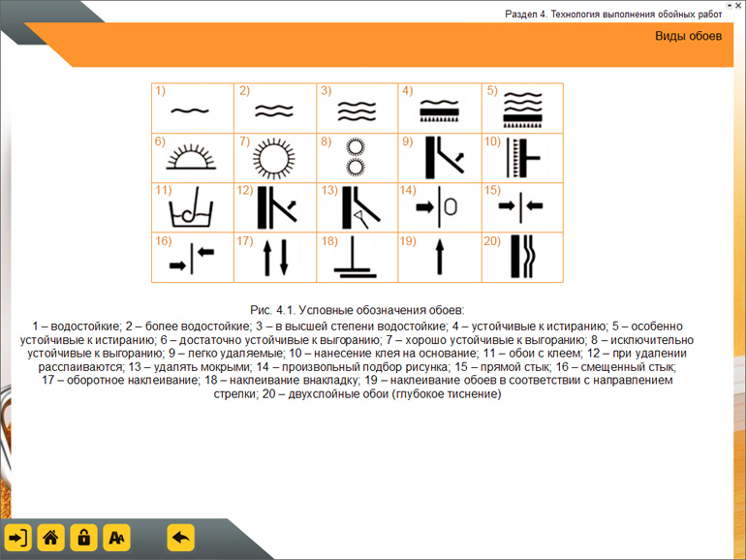The width and height of the screenshot is (746, 560).
Task: Minimize the application window
Action: click(x=729, y=5)
